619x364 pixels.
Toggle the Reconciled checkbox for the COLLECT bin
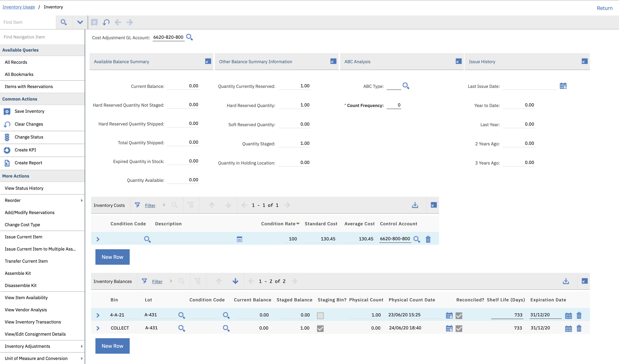click(459, 328)
